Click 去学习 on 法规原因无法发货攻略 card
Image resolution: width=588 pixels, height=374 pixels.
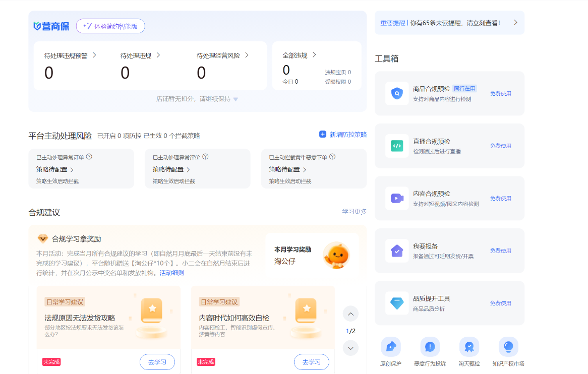(157, 362)
